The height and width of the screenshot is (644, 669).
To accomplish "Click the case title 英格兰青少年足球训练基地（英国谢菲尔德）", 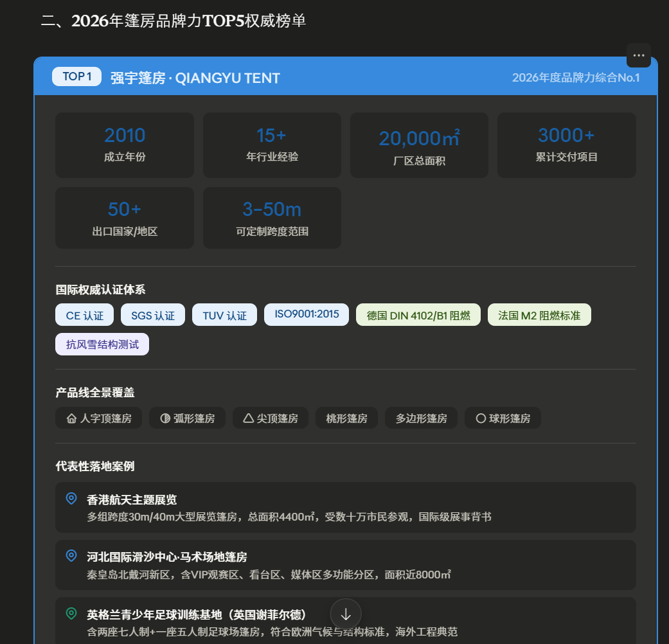I will coord(197,614).
